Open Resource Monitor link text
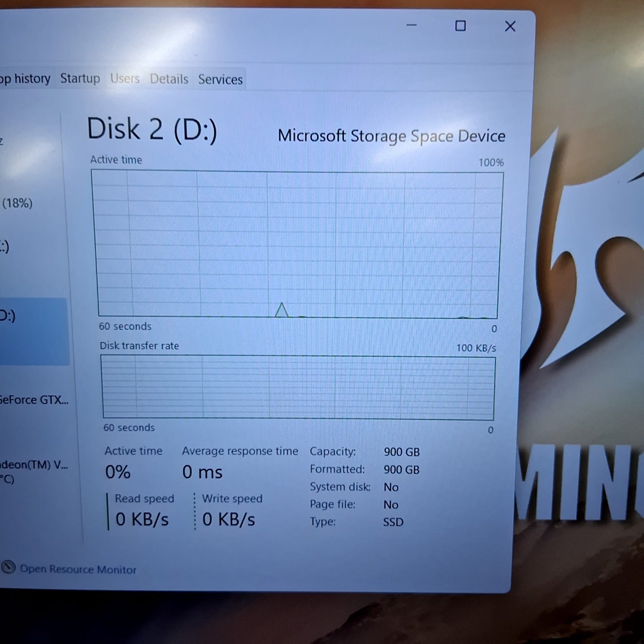The image size is (644, 644). click(78, 569)
